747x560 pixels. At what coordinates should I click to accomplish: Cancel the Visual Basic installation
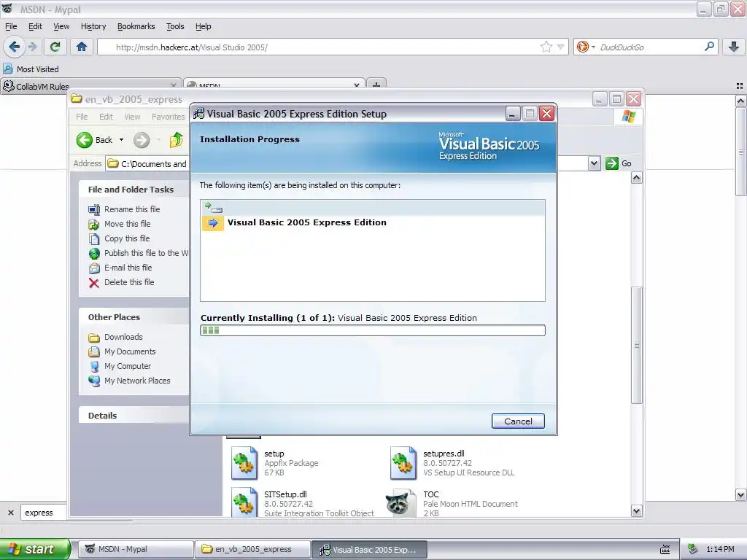(x=518, y=421)
